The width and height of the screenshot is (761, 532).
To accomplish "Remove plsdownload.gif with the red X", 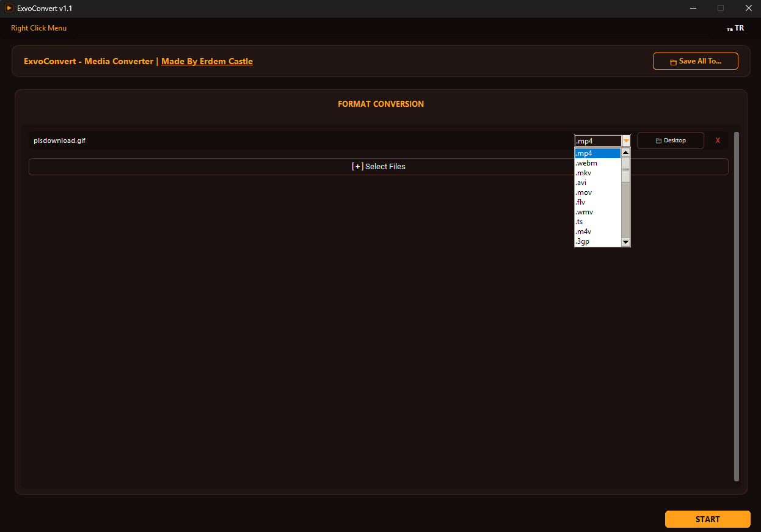I will [x=718, y=140].
